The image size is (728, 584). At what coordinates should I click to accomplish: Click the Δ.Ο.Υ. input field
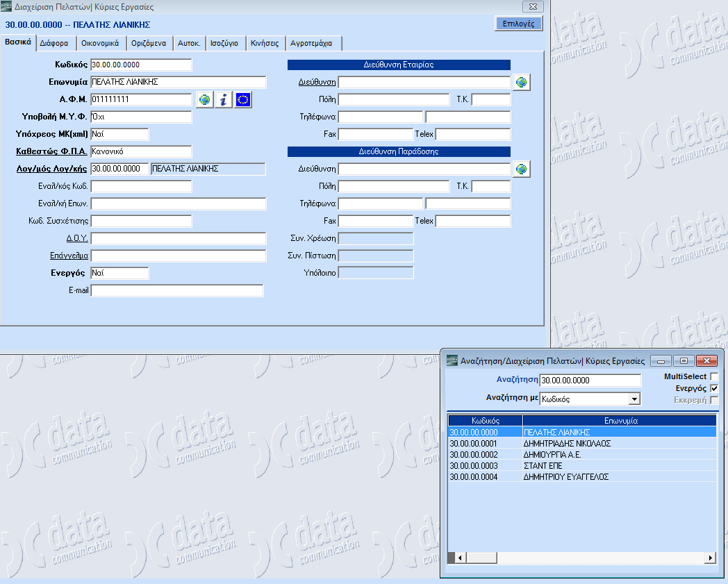(x=179, y=238)
